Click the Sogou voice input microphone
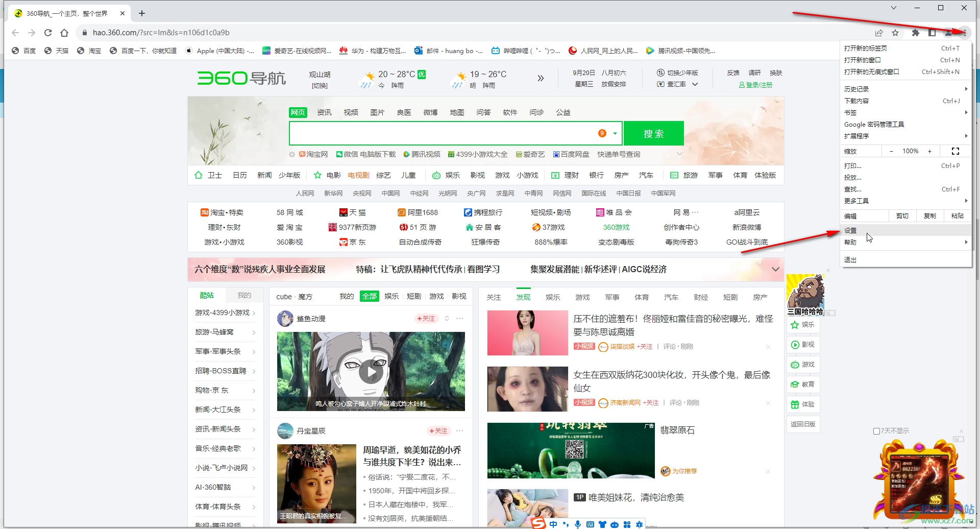This screenshot has width=980, height=529. coord(578,524)
